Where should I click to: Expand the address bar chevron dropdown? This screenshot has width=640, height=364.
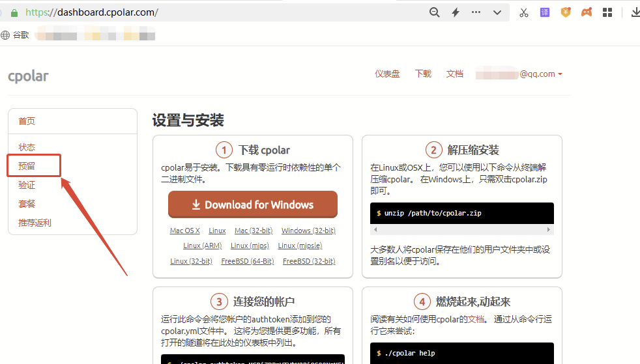tap(497, 12)
